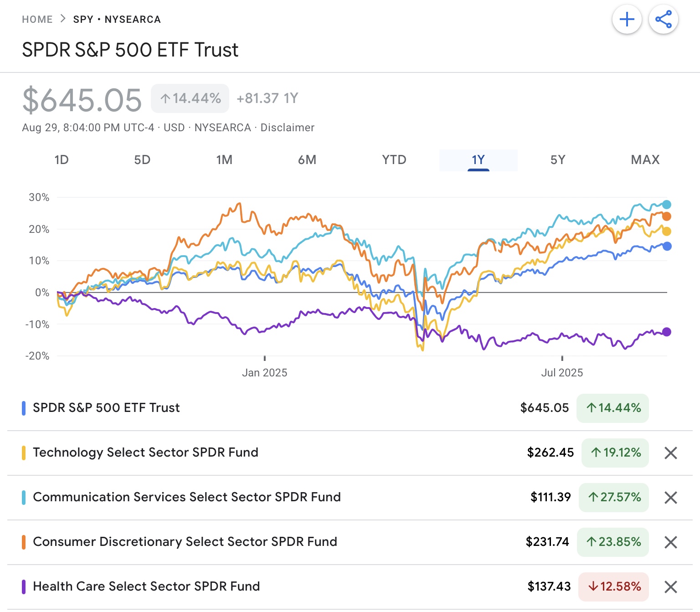Switch to the 6M range tab

click(307, 160)
